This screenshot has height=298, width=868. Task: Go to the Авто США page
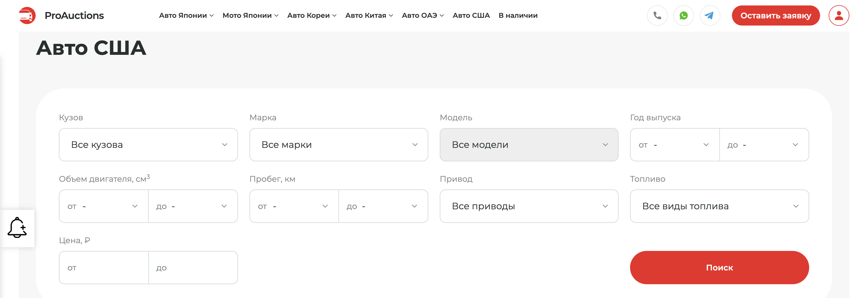pyautogui.click(x=471, y=16)
